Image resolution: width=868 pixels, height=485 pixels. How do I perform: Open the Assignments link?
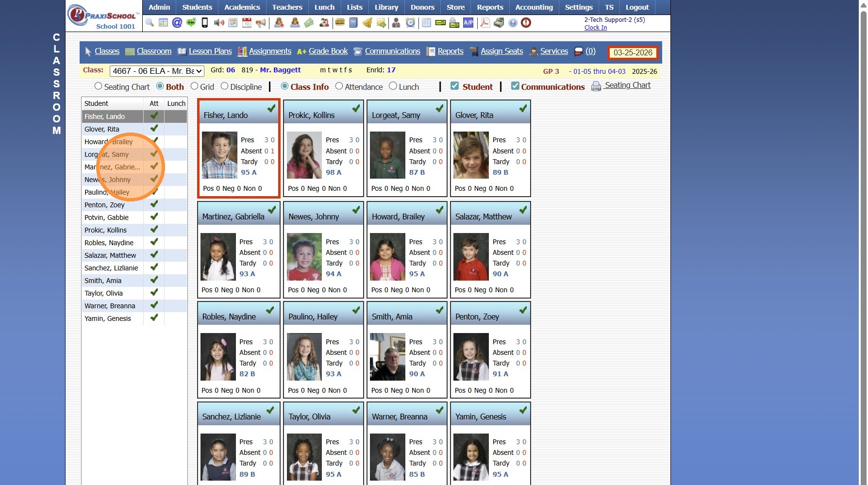pos(270,51)
